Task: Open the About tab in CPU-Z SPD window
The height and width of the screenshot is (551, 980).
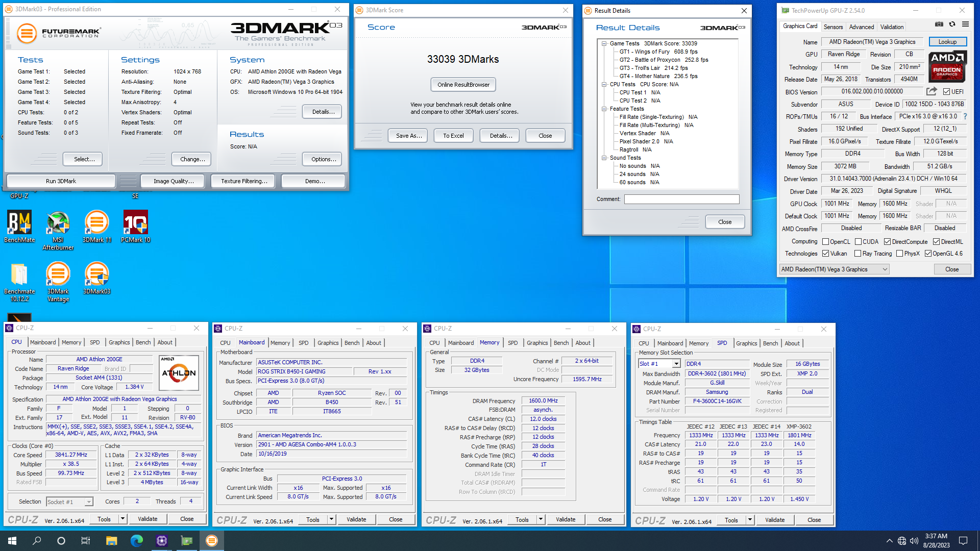Action: click(792, 343)
